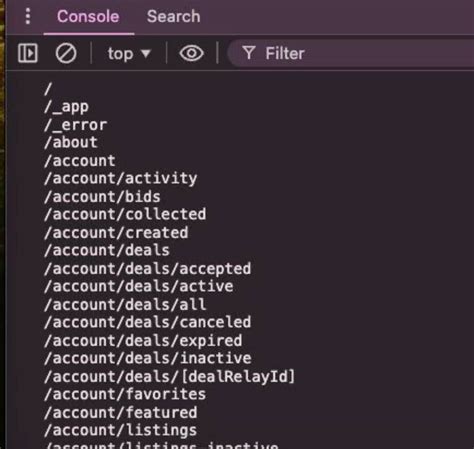The height and width of the screenshot is (449, 474).
Task: Click the /account/listings output line
Action: pos(121,431)
